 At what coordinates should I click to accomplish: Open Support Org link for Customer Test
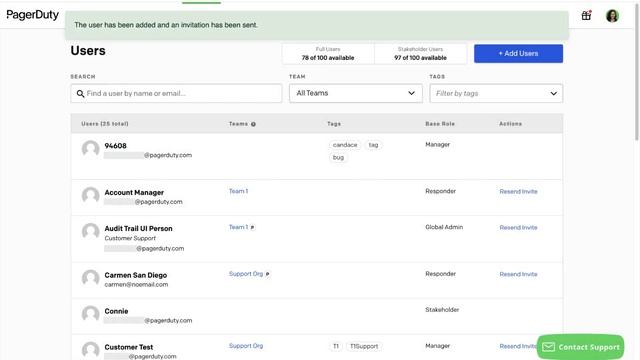(246, 346)
